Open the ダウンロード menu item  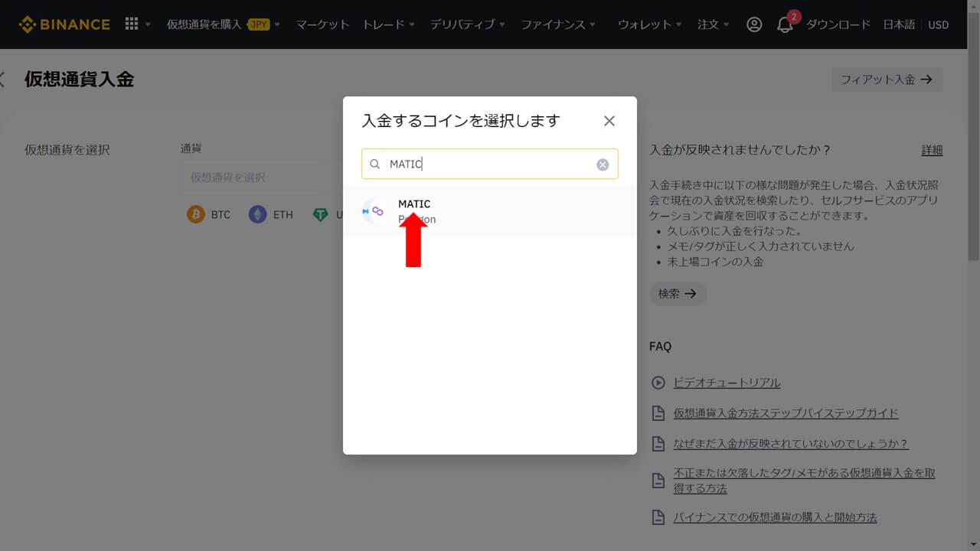tap(838, 24)
